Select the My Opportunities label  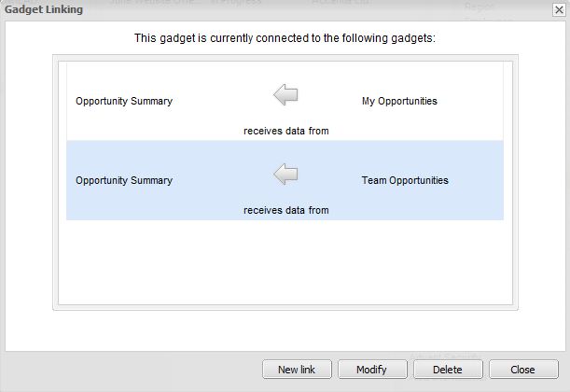399,101
